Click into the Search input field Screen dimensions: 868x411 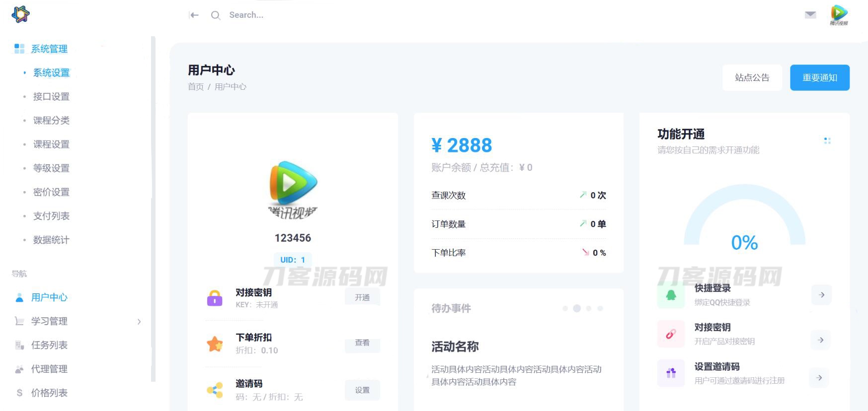click(298, 15)
